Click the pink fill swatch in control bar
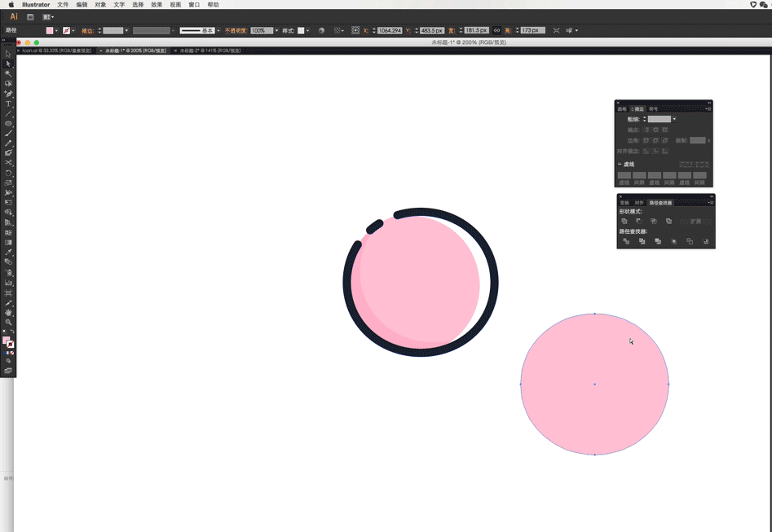This screenshot has height=532, width=772. [50, 30]
